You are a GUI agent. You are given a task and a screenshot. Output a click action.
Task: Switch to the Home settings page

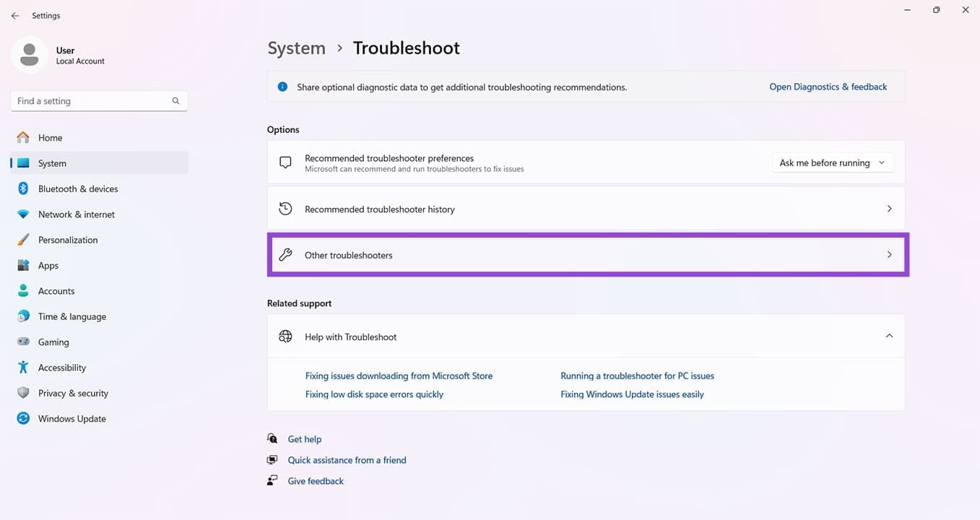click(49, 137)
